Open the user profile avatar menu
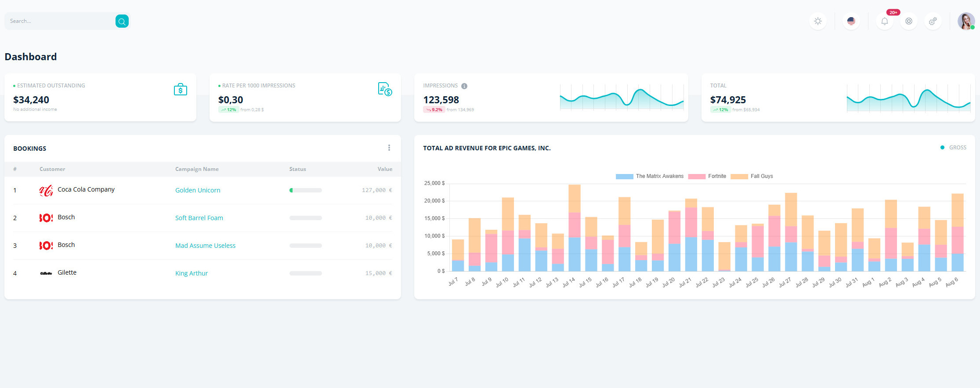 [x=966, y=21]
